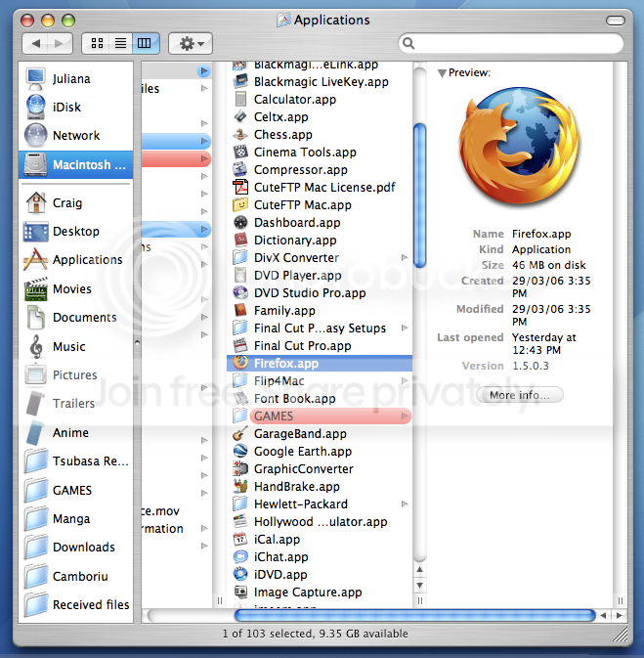Viewport: 644px width, 658px height.
Task: Expand Final Cut P...asy Setups folder arrow
Action: pos(405,329)
